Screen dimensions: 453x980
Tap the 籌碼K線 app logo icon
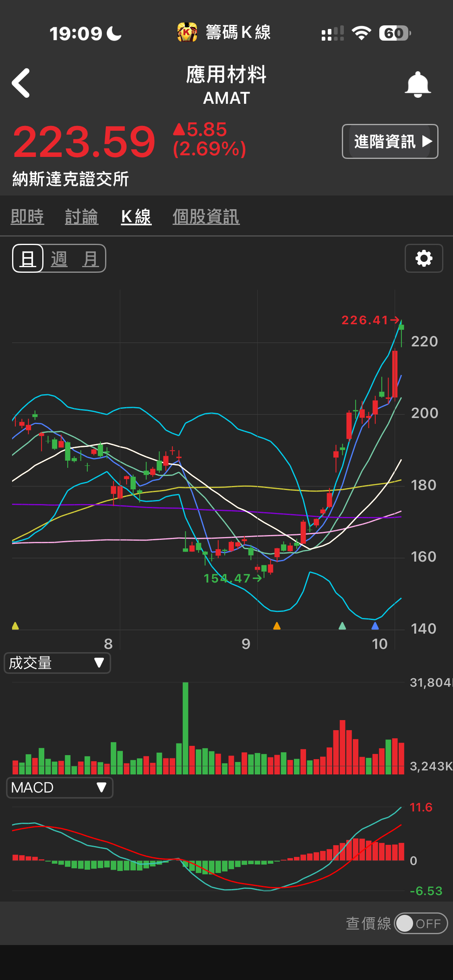coord(187,33)
